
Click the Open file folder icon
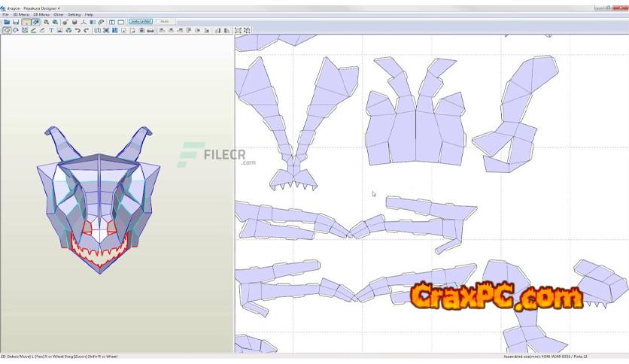click(7, 22)
